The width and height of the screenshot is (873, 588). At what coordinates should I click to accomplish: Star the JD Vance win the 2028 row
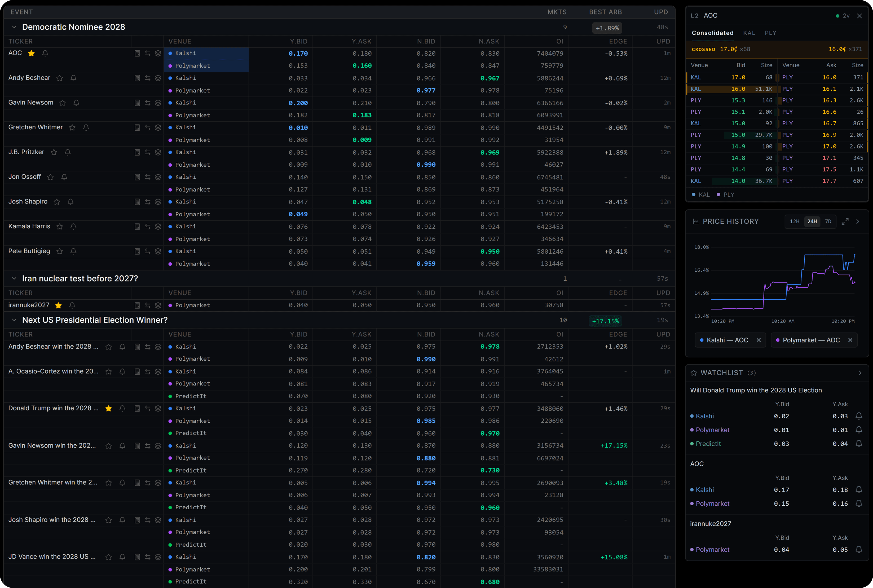[x=109, y=557]
